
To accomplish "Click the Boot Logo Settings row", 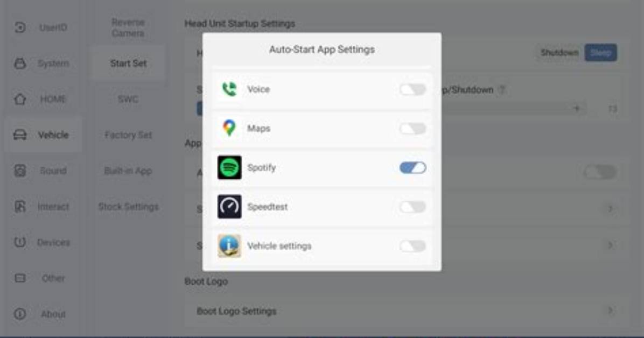I will tap(407, 311).
